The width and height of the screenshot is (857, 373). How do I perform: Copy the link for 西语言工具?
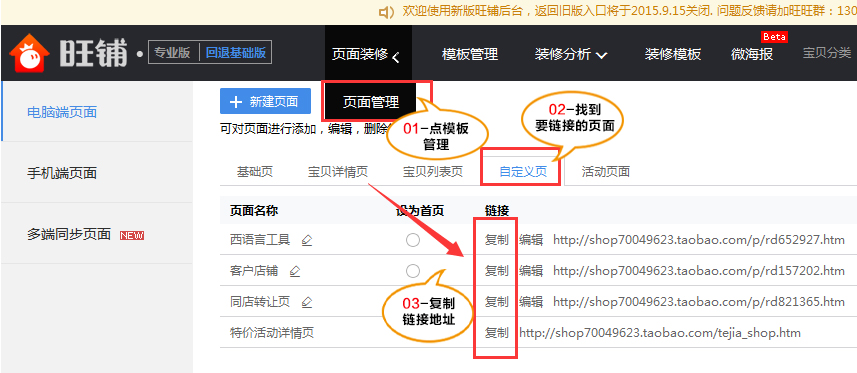pos(497,240)
